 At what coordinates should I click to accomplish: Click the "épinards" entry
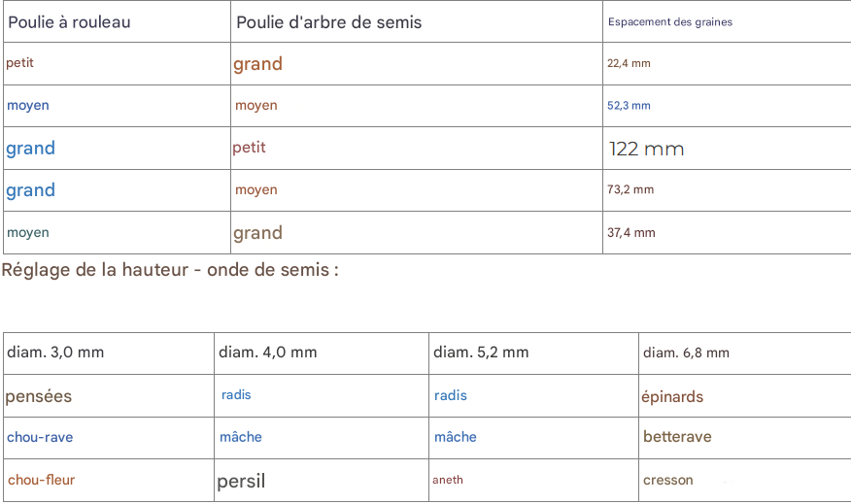672,397
